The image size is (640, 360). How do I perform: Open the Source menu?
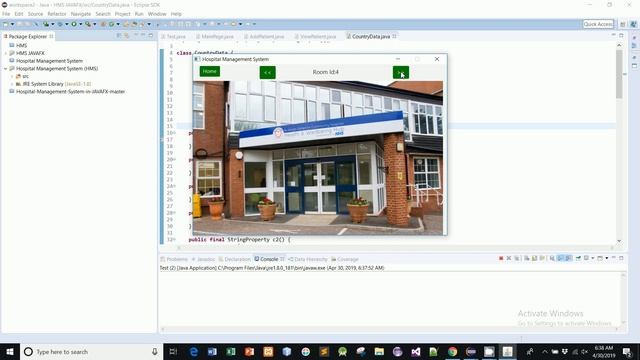click(35, 14)
